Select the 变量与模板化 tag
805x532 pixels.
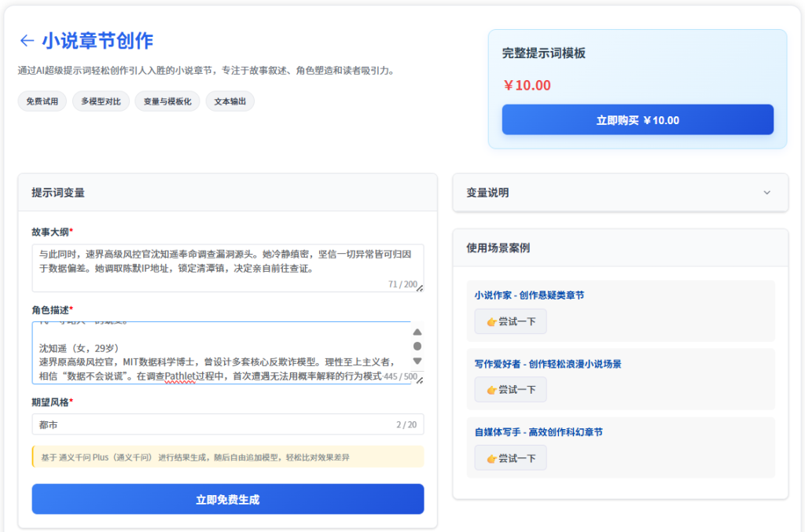click(167, 101)
